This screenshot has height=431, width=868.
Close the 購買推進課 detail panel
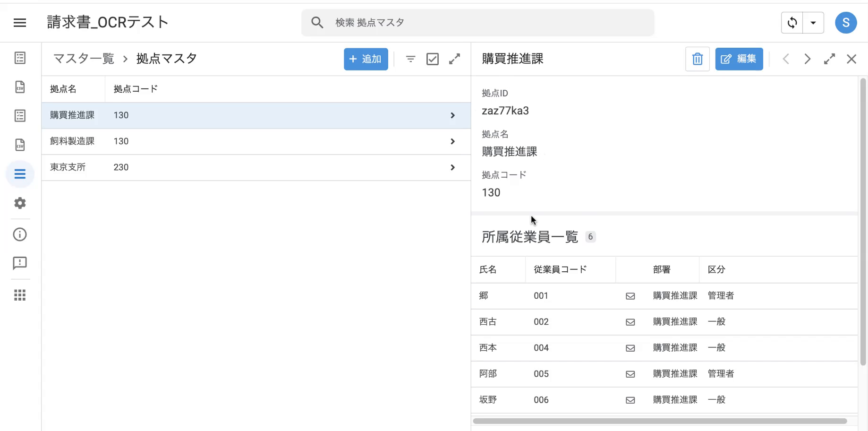point(851,59)
